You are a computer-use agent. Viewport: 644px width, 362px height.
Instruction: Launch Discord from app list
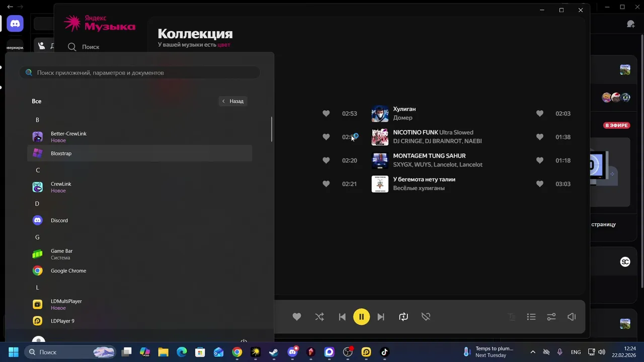point(139,220)
